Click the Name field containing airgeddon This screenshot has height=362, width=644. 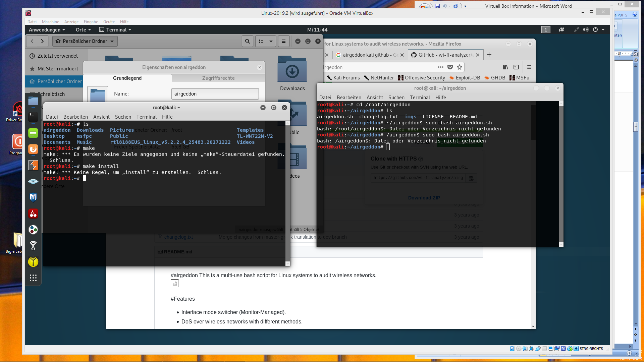click(x=215, y=94)
